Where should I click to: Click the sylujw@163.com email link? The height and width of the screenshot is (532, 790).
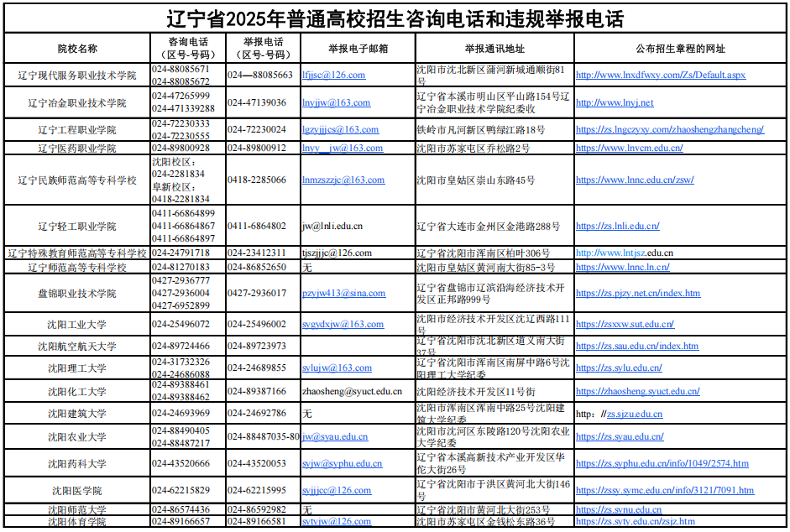[337, 368]
